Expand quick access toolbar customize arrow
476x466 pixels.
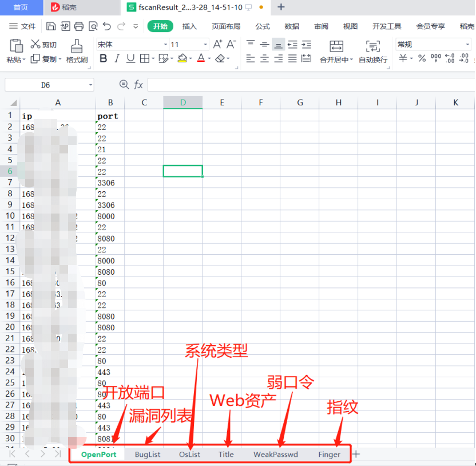click(x=136, y=26)
